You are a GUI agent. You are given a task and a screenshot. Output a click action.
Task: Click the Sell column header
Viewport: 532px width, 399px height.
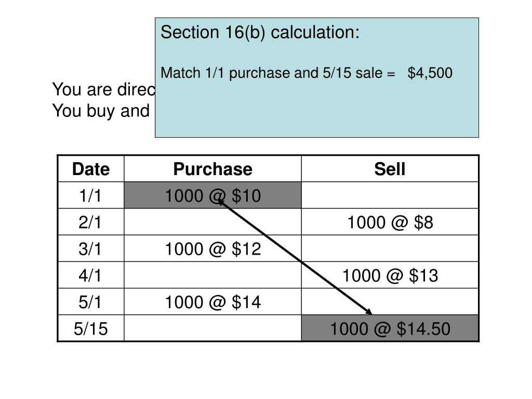[x=390, y=169]
